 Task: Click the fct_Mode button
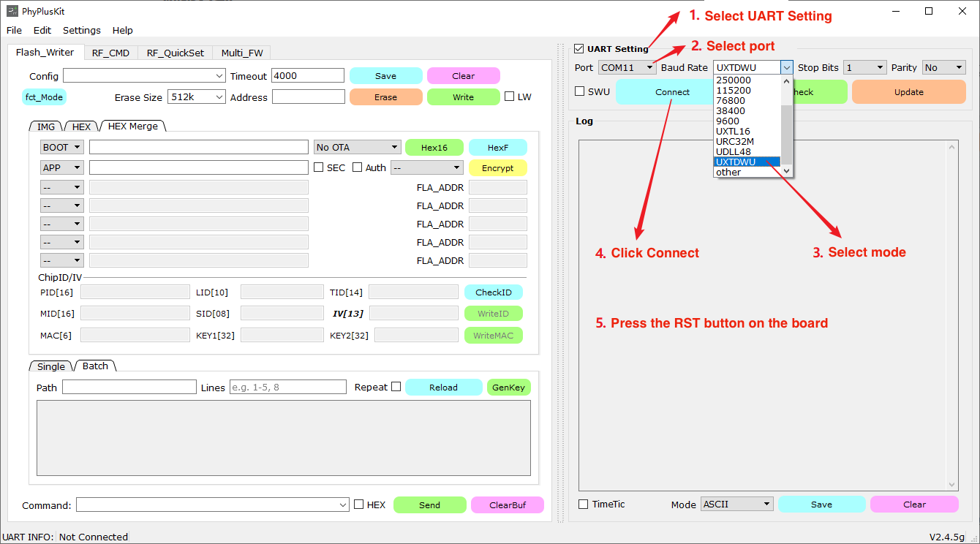(x=44, y=97)
